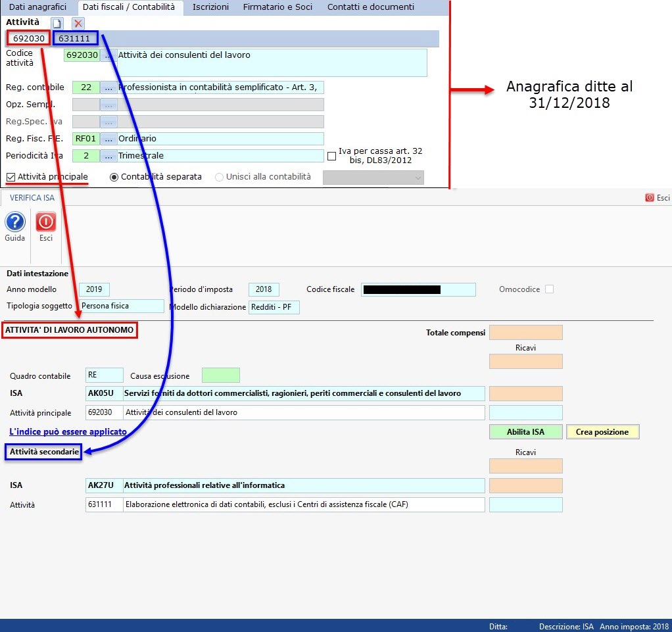The image size is (672, 632).
Task: Open the Reg. contabile lookup button
Action: [108, 87]
